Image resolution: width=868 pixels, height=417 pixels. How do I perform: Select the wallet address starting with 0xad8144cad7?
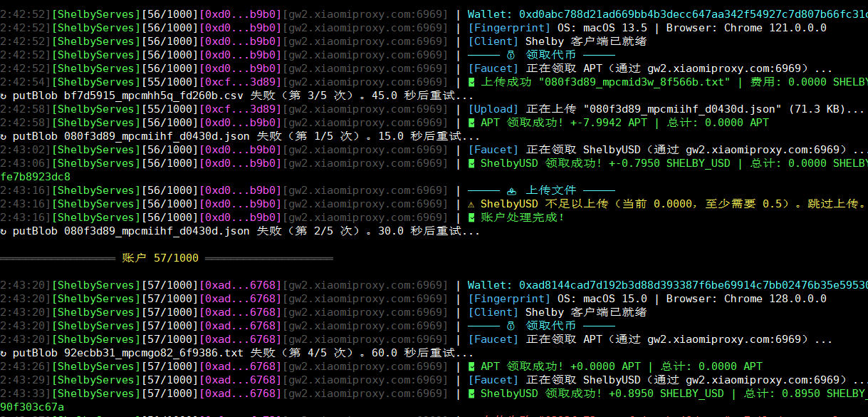pos(694,285)
